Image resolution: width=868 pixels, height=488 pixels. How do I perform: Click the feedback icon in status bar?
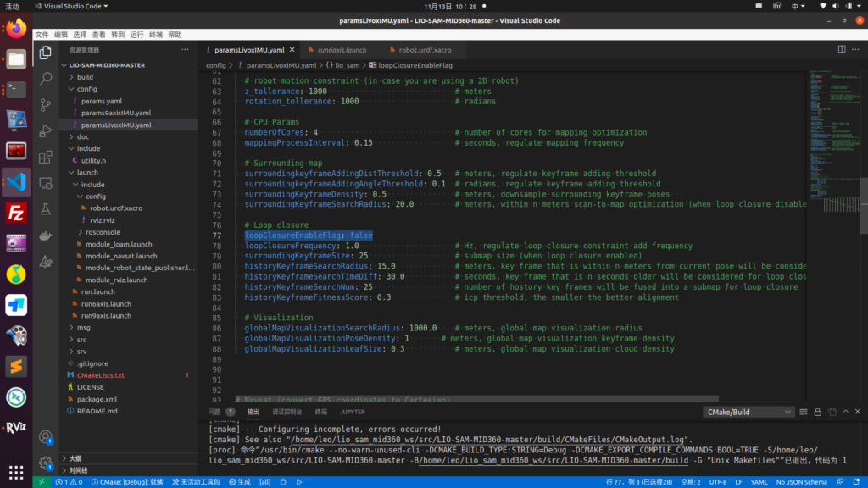pyautogui.click(x=840, y=482)
